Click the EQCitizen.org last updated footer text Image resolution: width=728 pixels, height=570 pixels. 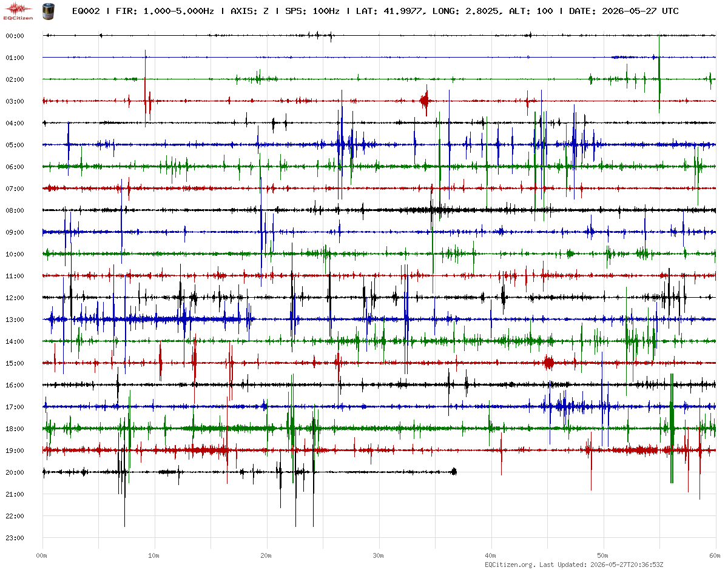(x=574, y=565)
